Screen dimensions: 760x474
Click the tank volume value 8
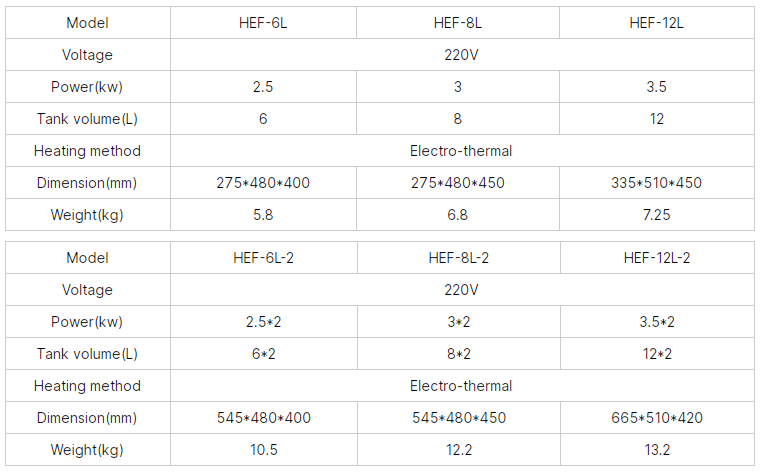[458, 119]
